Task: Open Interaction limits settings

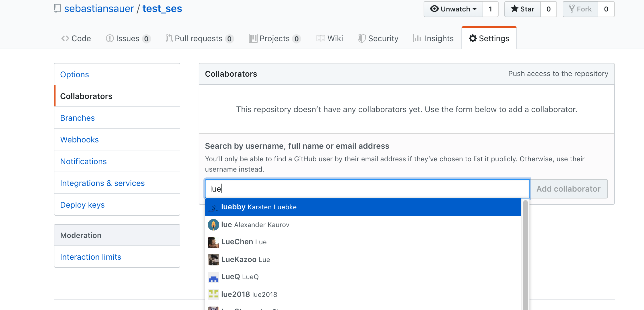Action: click(x=117, y=257)
